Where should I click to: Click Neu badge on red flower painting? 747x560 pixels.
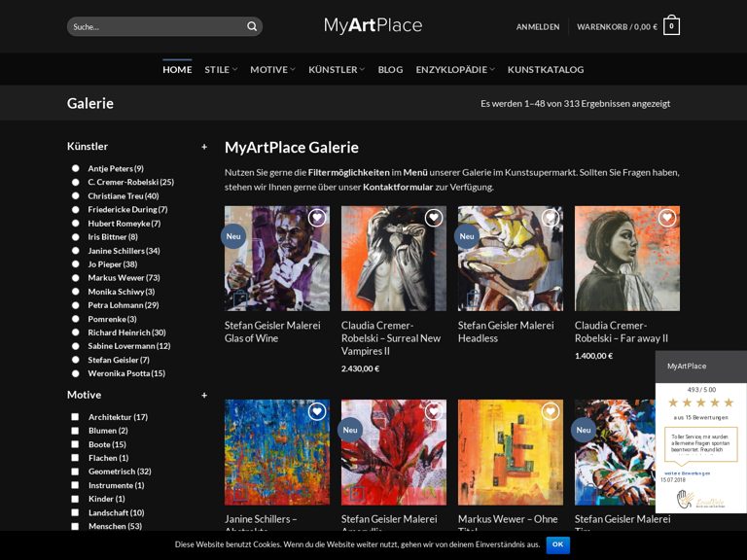click(350, 430)
